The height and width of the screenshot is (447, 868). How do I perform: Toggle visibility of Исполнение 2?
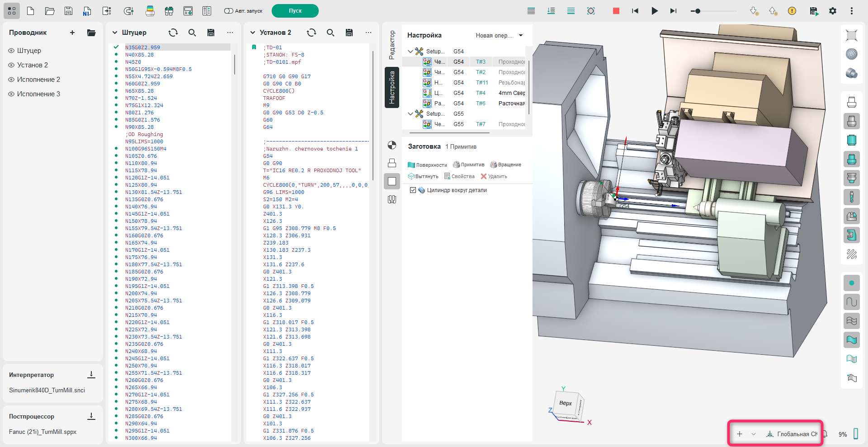12,80
